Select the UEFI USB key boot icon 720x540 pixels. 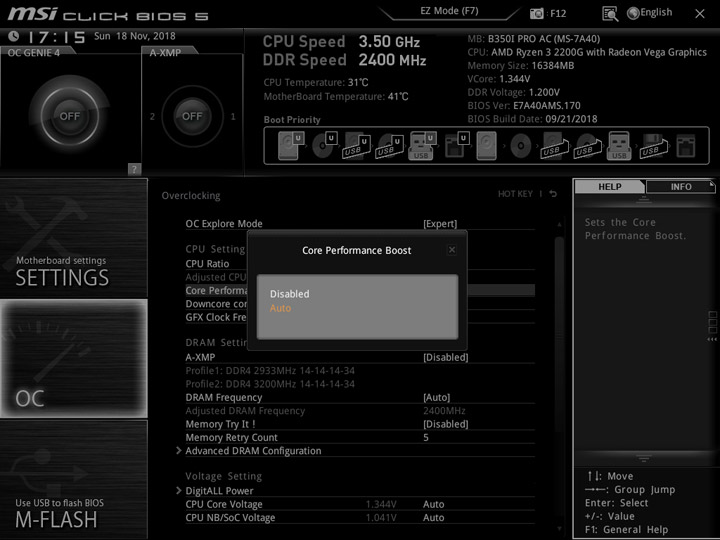tap(422, 146)
